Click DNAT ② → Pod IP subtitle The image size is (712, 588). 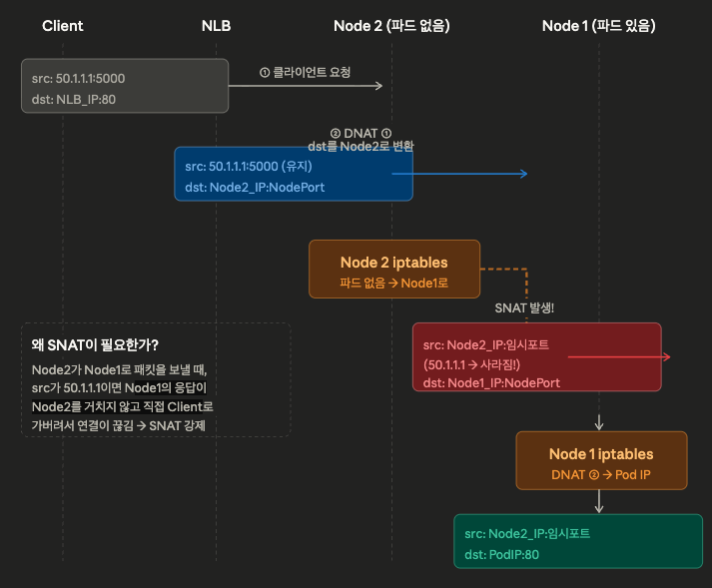(601, 474)
